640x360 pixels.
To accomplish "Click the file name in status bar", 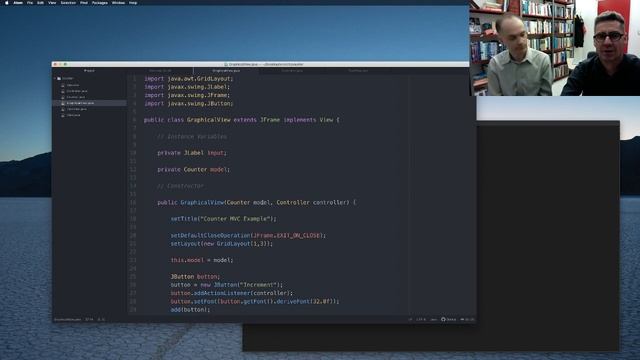I will pyautogui.click(x=68, y=320).
